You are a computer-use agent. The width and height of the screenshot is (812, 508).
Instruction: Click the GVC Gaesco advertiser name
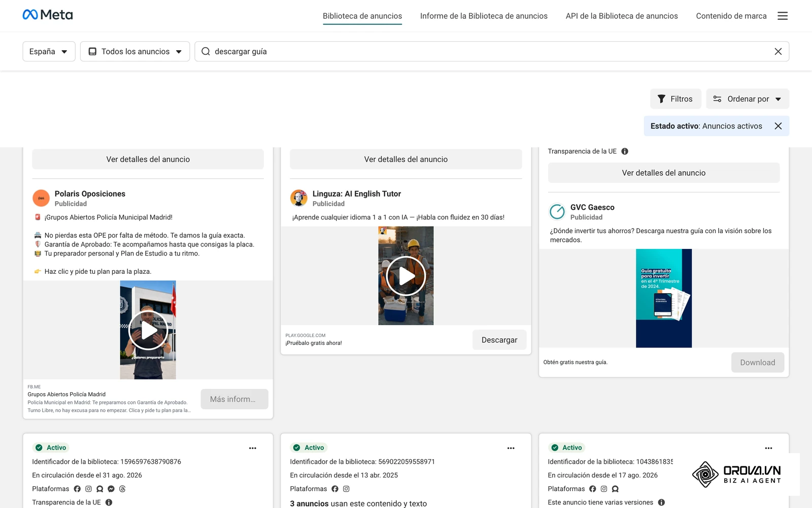tap(592, 207)
